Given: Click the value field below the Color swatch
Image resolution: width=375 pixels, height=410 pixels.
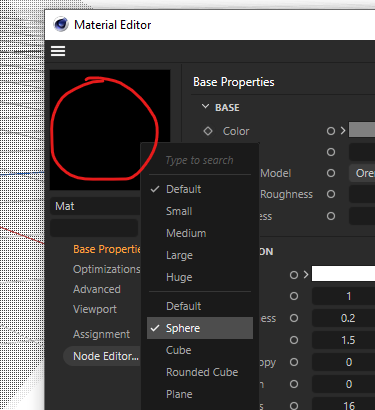Looking at the screenshot, I should [362, 152].
